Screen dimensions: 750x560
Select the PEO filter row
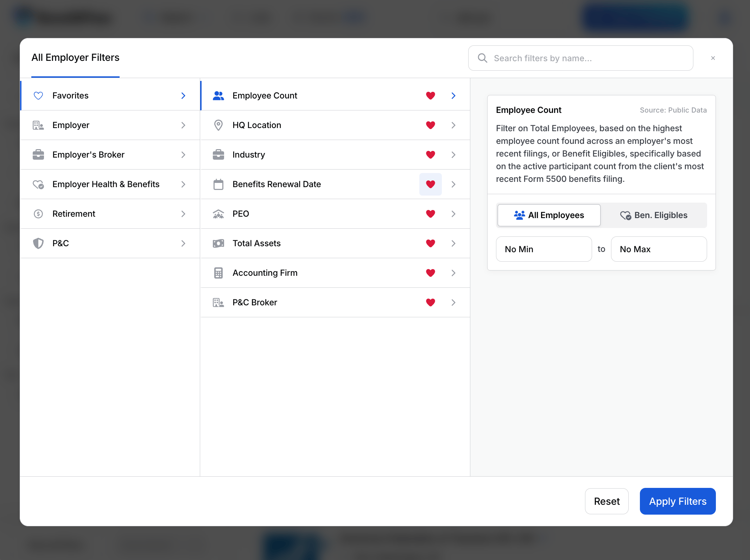335,214
